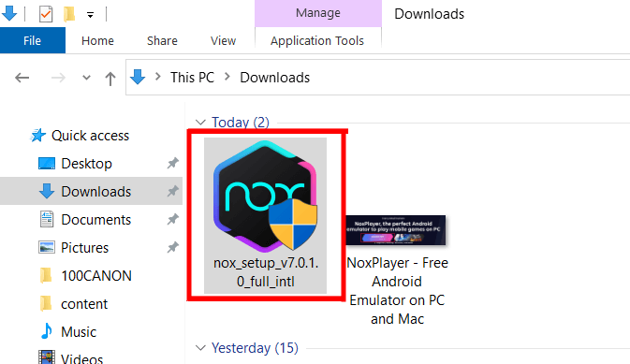Click the pin icon next to Documents
The width and height of the screenshot is (630, 364).
point(173,219)
